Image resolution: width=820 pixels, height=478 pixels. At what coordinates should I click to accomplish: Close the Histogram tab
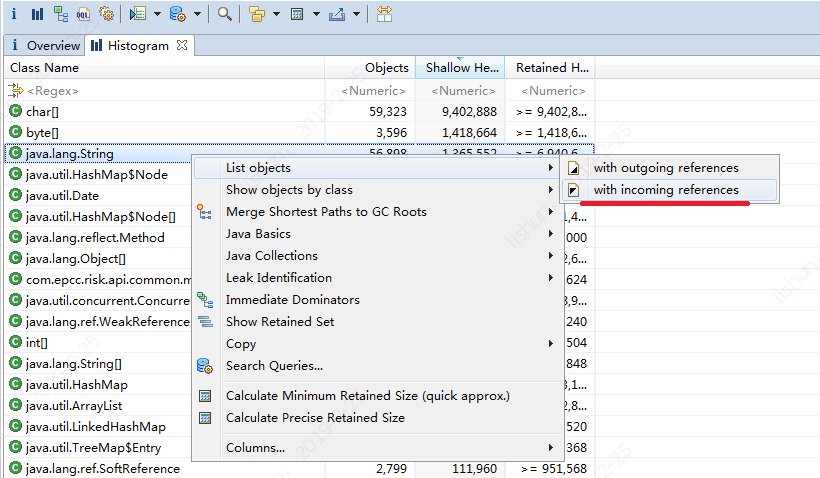182,45
